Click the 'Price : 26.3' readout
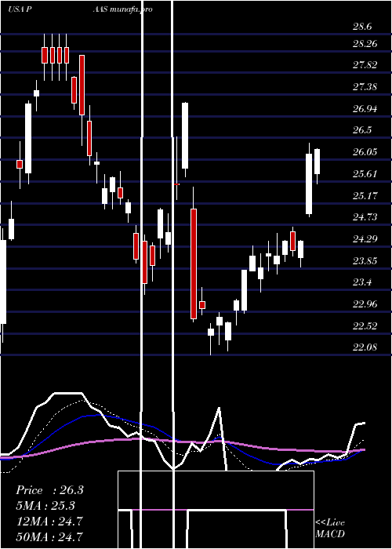Image resolution: width=392 pixels, height=549 pixels. click(49, 490)
